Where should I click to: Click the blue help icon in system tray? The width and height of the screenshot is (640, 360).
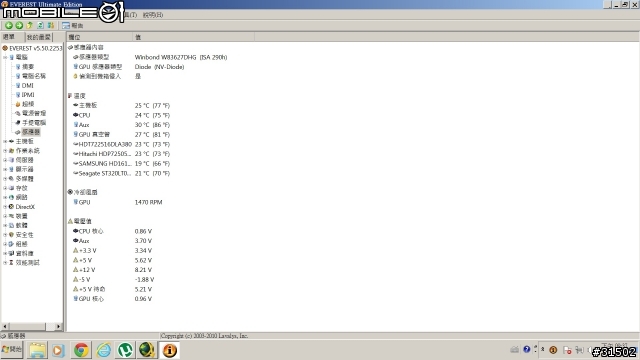(527, 349)
